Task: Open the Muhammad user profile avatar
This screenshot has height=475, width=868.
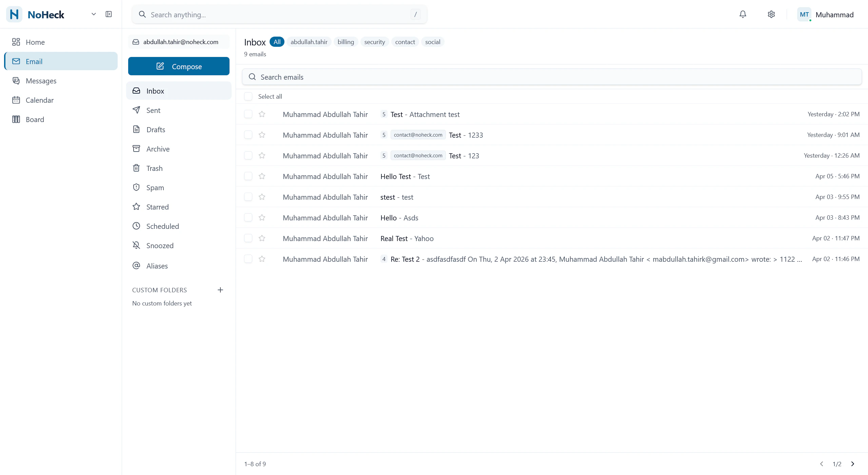Action: [804, 15]
